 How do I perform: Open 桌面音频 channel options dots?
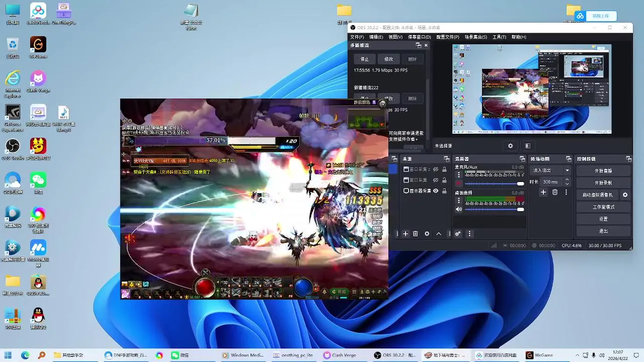458,201
